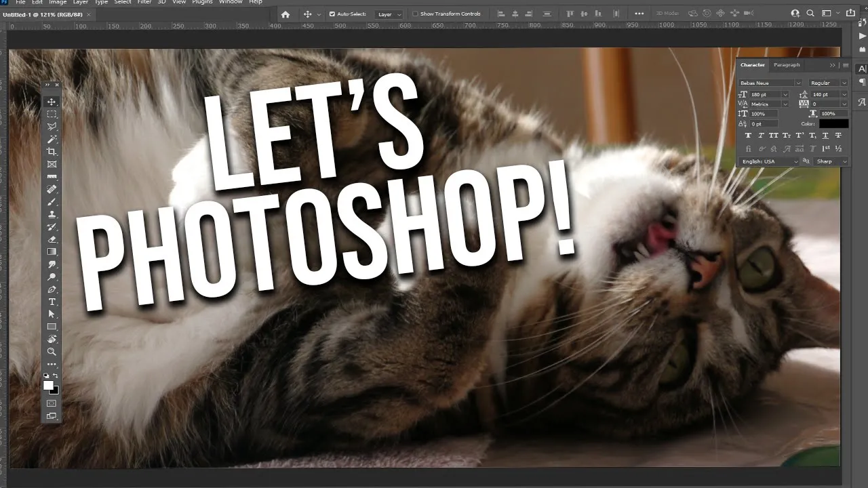Toggle Underline text style
868x488 pixels.
click(825, 136)
